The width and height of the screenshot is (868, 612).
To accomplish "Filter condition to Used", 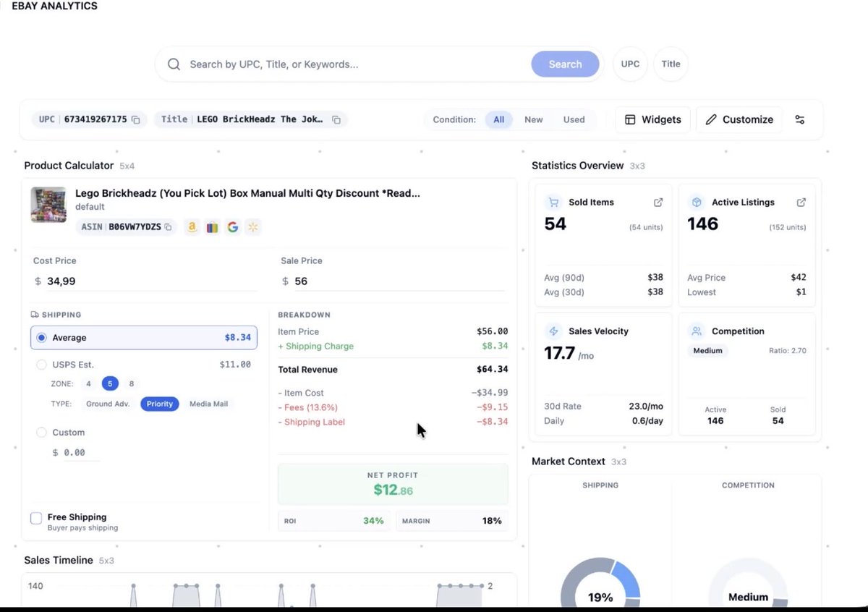I will 574,119.
